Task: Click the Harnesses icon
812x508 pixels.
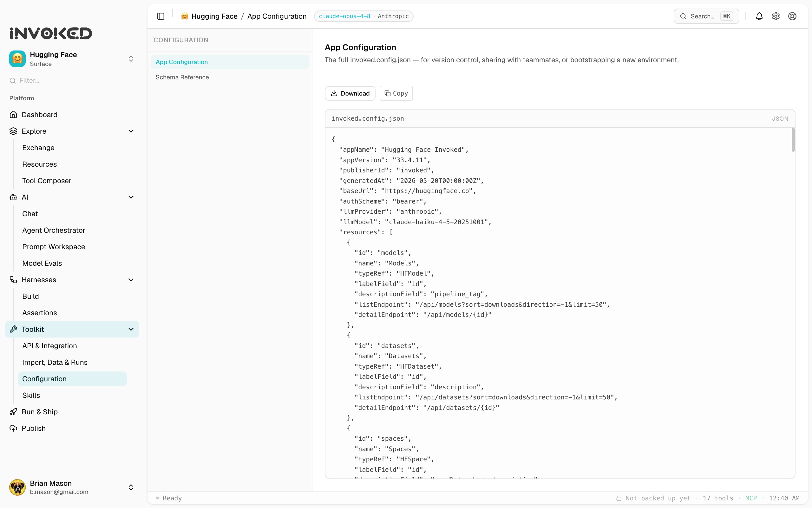Action: [x=13, y=279]
